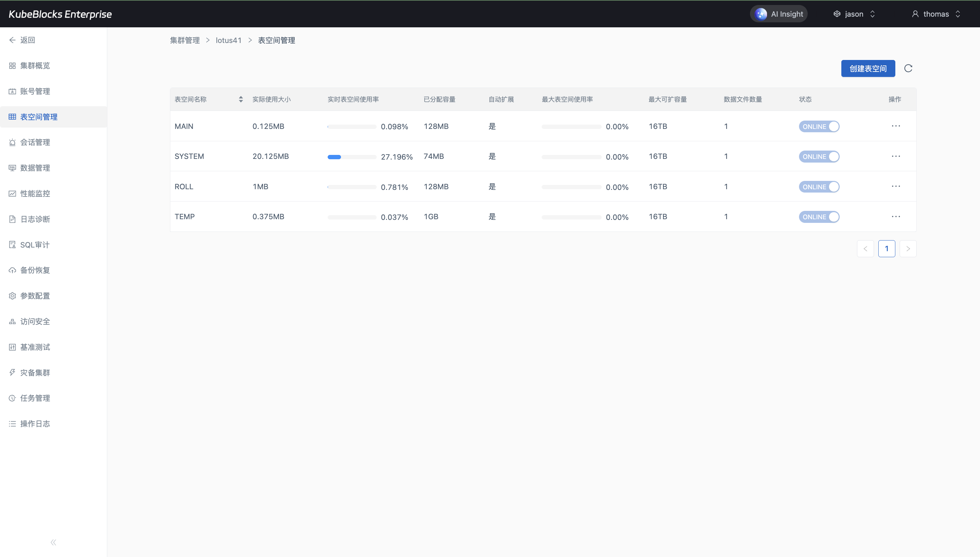
Task: Toggle SYSTEM tablespace ONLINE switch
Action: point(819,157)
